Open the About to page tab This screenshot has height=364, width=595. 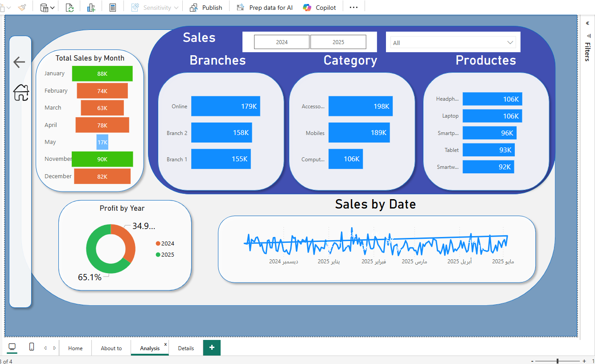(x=111, y=348)
